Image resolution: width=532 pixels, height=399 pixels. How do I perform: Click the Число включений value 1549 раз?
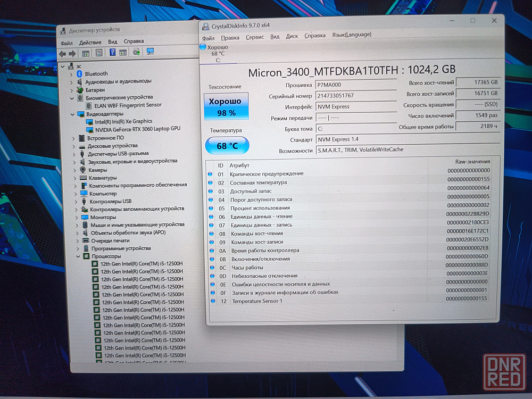pyautogui.click(x=478, y=115)
